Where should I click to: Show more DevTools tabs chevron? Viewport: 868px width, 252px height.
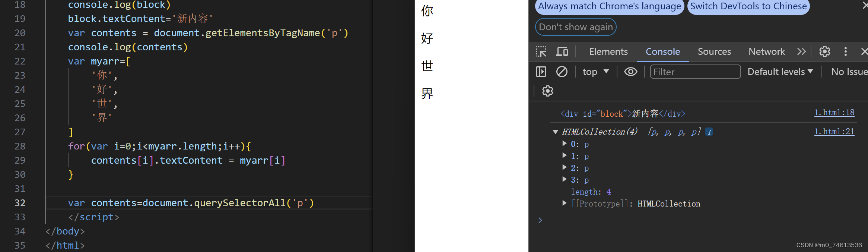(x=802, y=51)
